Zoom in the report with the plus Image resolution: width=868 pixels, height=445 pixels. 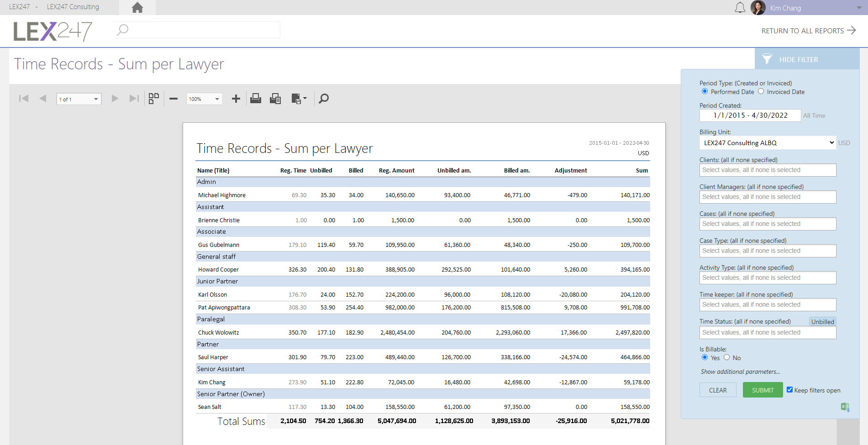point(236,99)
